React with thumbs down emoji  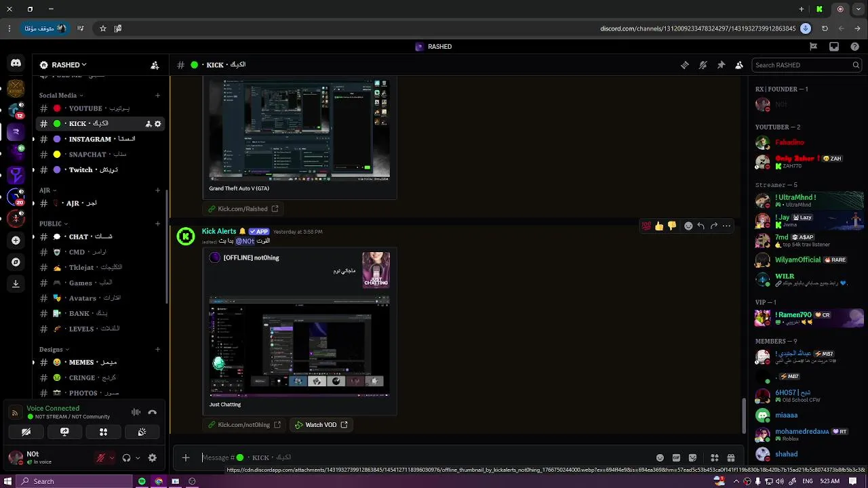(x=672, y=226)
